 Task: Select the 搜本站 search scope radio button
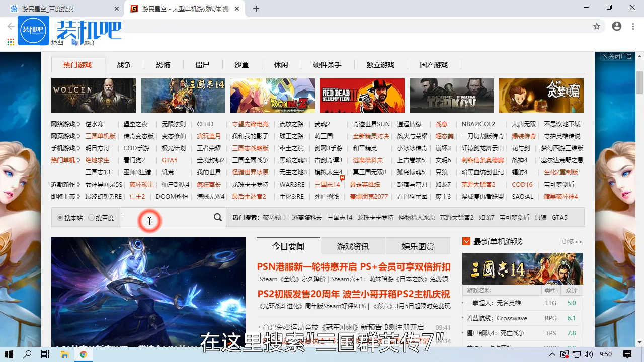[x=59, y=217]
